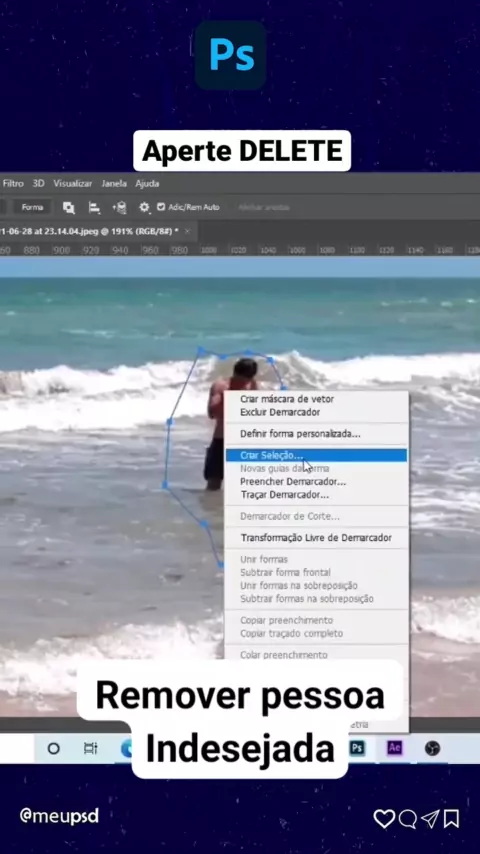Open the Janela menu
The height and width of the screenshot is (854, 480).
click(x=114, y=184)
